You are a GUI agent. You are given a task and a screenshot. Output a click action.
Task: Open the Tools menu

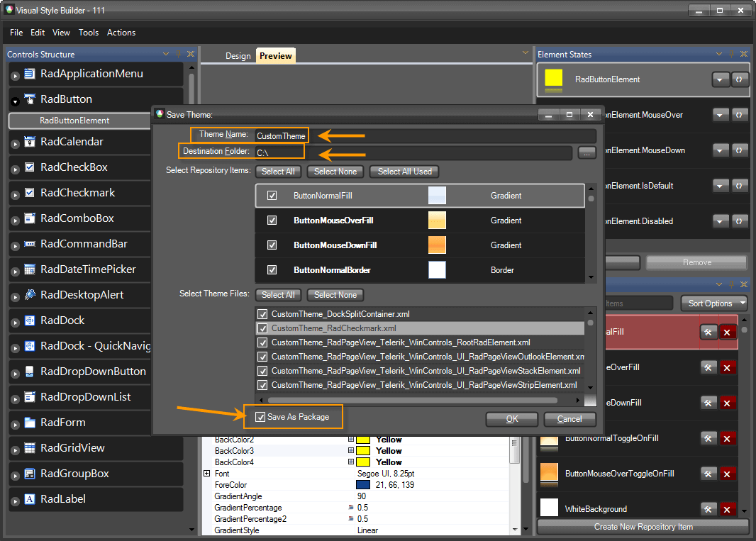(89, 33)
